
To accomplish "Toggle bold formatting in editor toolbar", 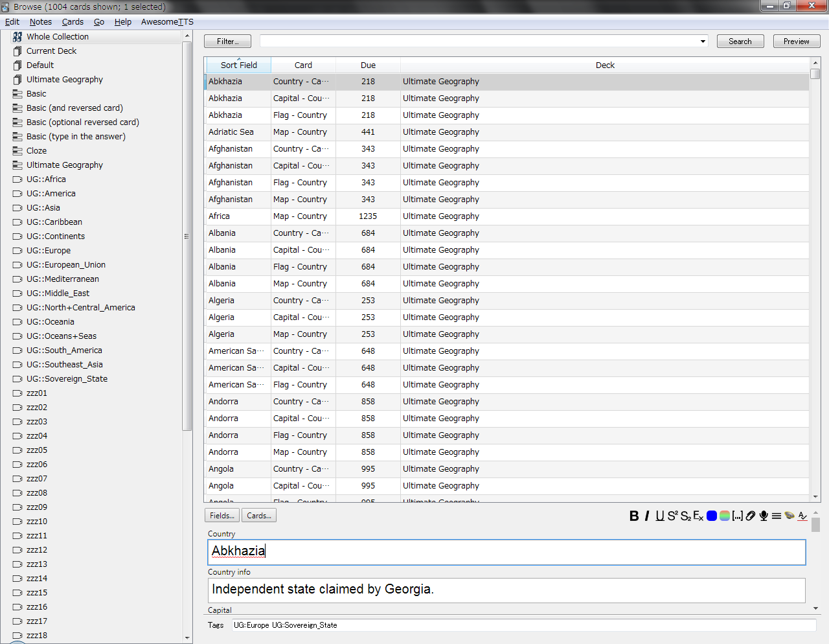I will (634, 516).
